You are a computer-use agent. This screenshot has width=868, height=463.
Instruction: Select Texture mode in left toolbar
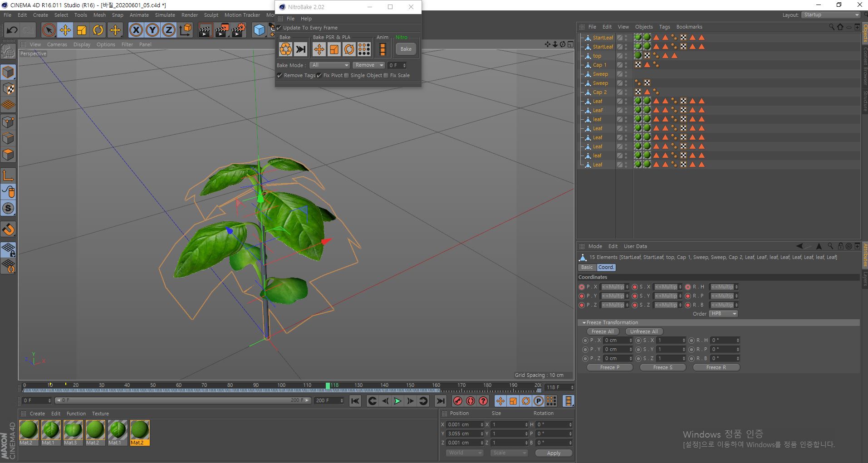[x=8, y=88]
